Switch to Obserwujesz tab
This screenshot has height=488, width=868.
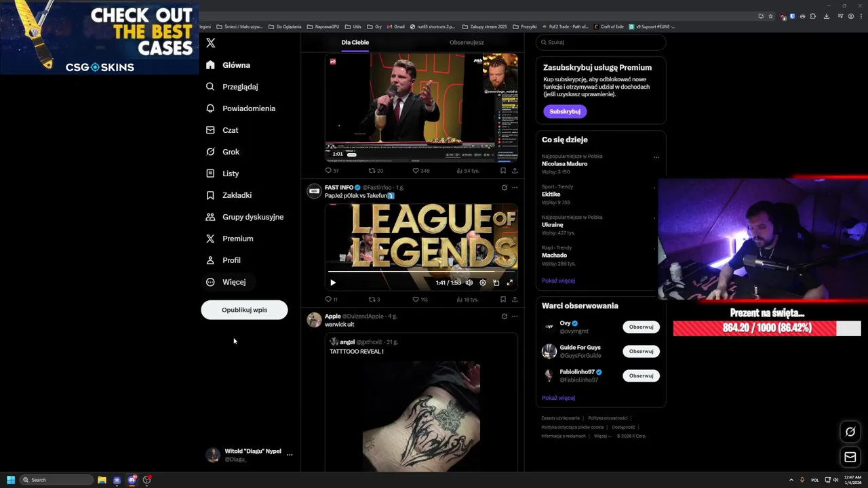coord(467,42)
